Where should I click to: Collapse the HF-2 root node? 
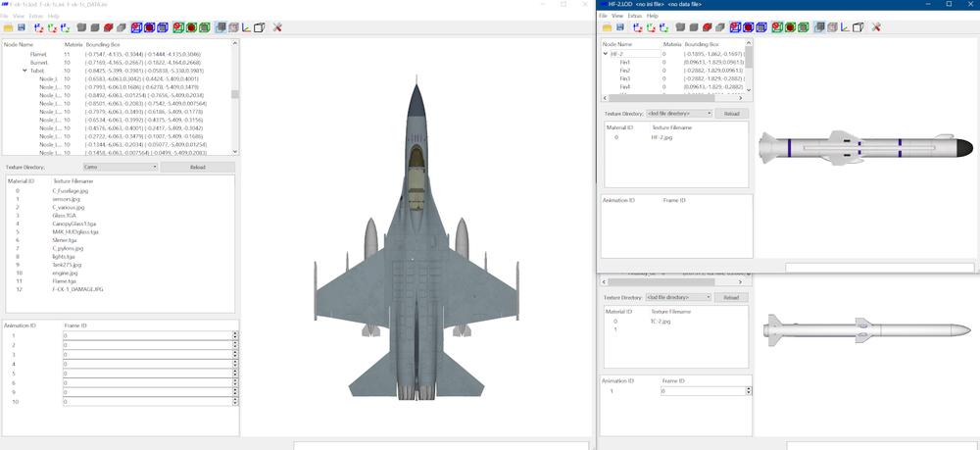pyautogui.click(x=605, y=54)
